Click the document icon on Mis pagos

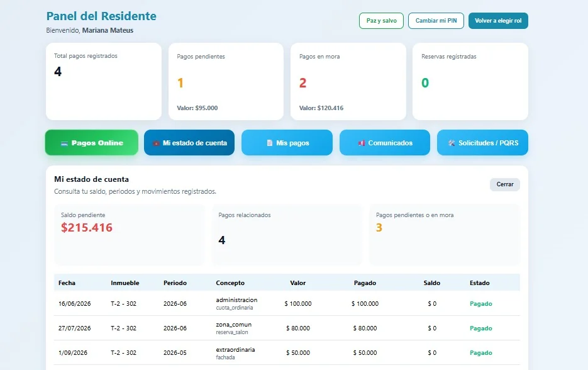click(270, 143)
